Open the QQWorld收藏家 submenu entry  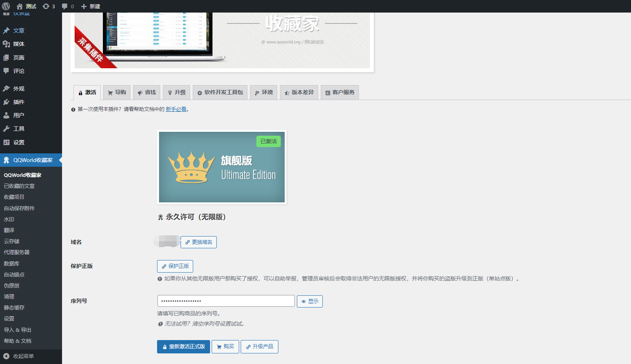point(22,175)
